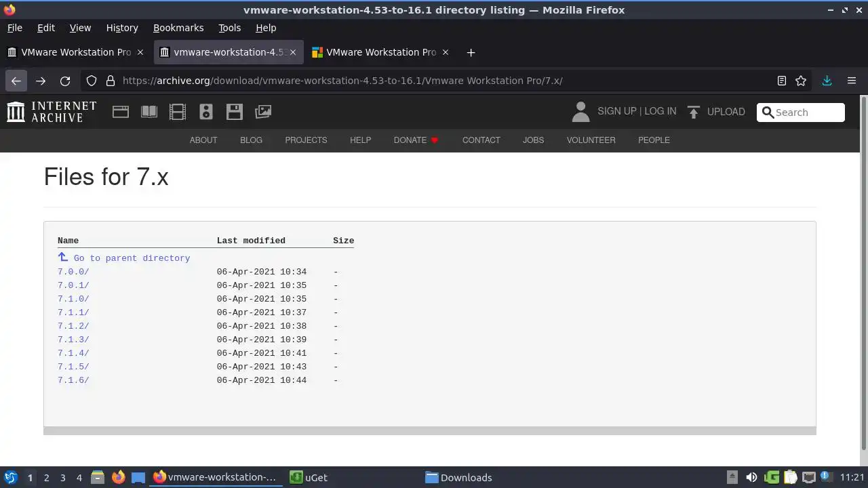Image resolution: width=868 pixels, height=488 pixels.
Task: Reload the current page
Action: tap(65, 81)
